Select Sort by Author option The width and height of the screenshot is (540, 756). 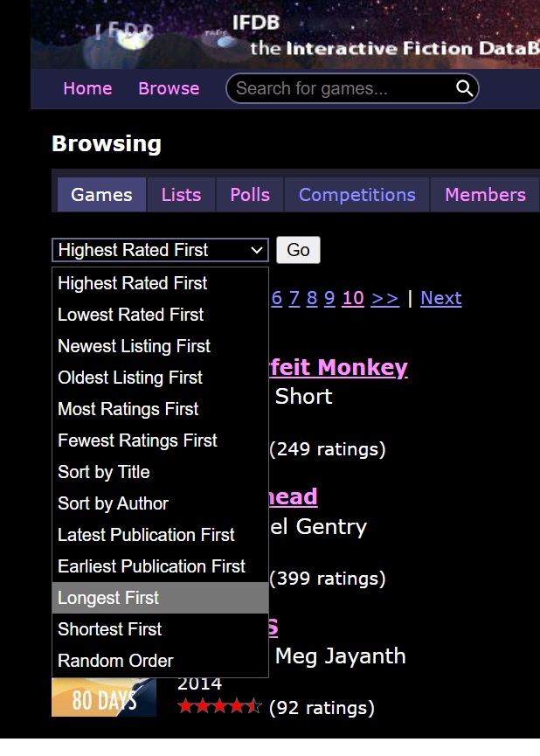click(160, 503)
